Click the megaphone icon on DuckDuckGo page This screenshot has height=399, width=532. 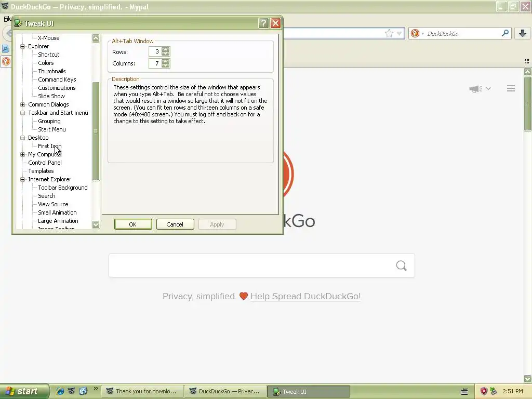[476, 89]
